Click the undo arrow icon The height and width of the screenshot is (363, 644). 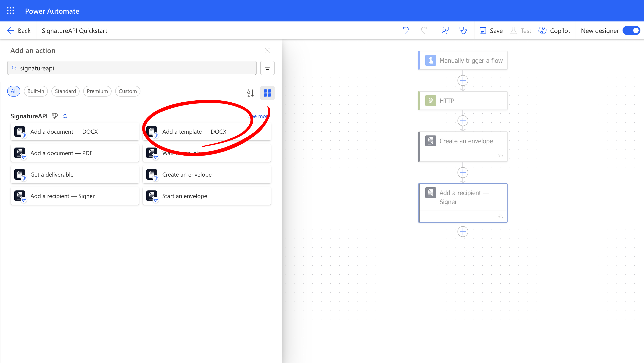[406, 30]
